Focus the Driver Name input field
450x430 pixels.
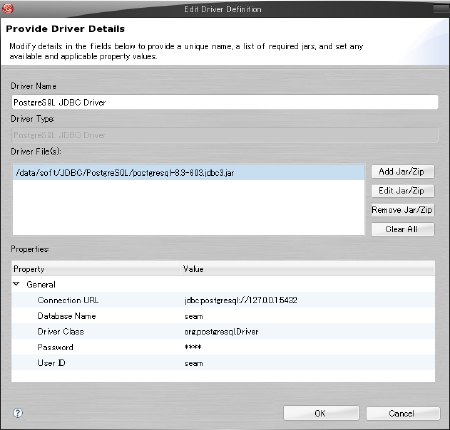(x=225, y=102)
